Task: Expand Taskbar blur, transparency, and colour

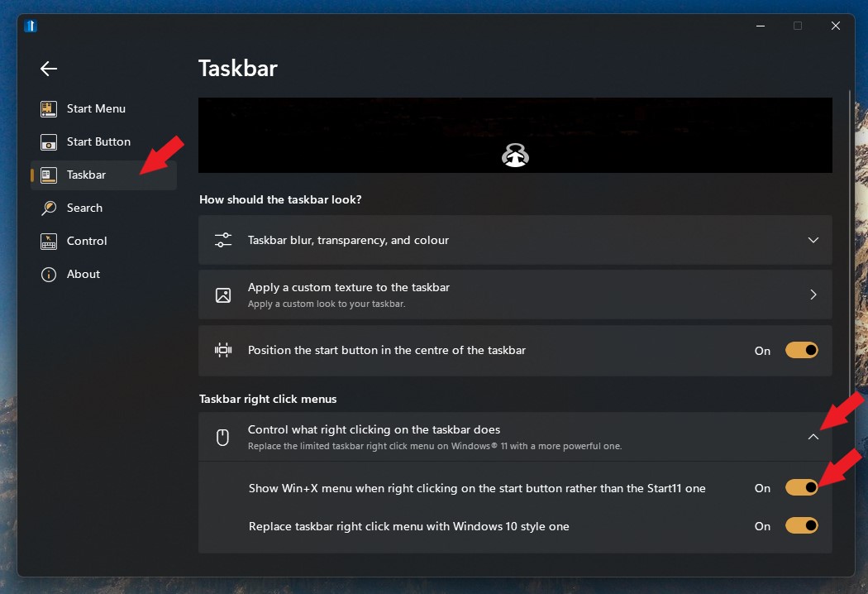Action: [515, 240]
